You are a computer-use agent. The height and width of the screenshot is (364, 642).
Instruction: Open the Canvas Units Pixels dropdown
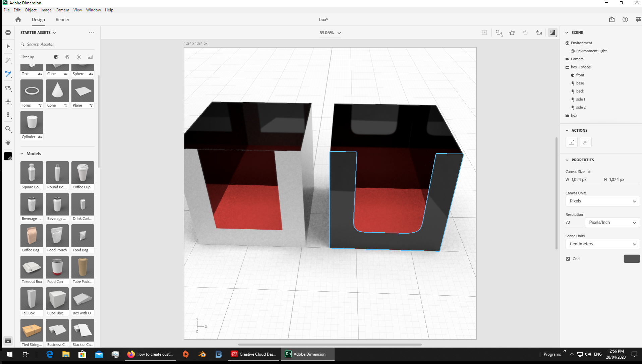(602, 201)
